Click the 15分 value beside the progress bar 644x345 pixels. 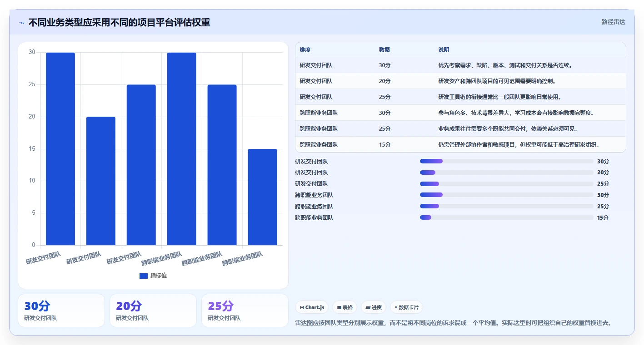click(603, 217)
